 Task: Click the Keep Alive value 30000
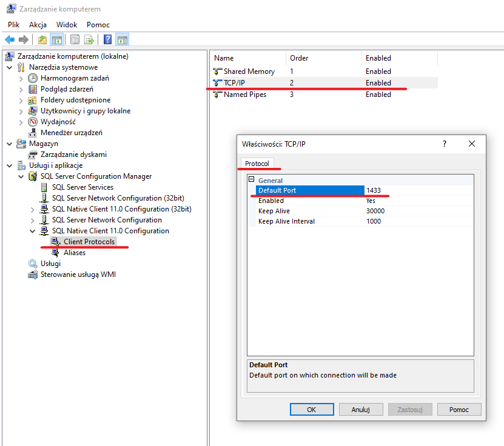[375, 211]
